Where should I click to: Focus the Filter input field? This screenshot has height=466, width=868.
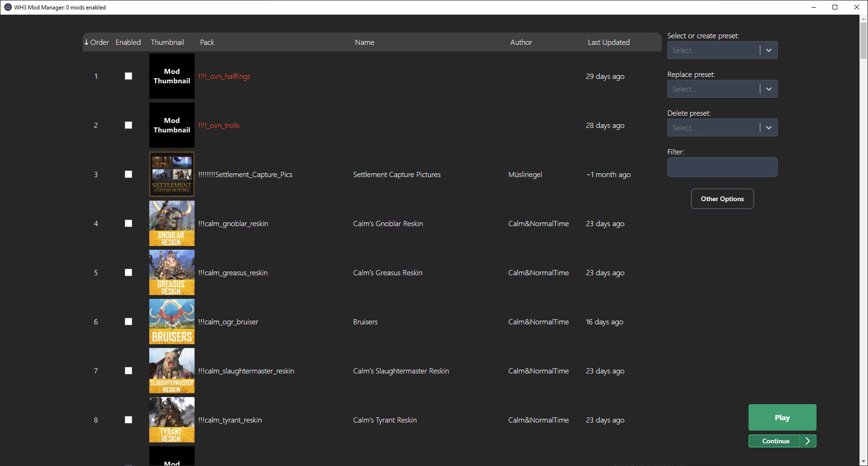click(x=722, y=167)
